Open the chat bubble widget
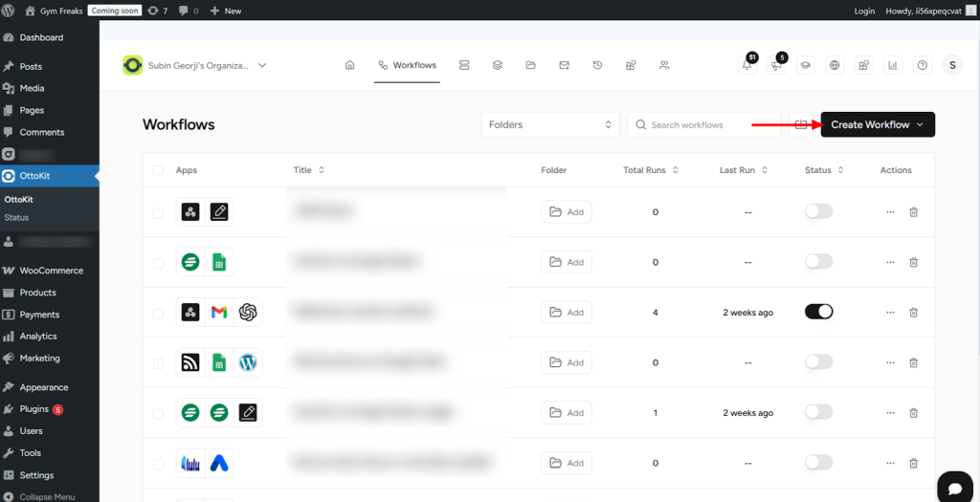Image resolution: width=980 pixels, height=502 pixels. click(x=954, y=486)
